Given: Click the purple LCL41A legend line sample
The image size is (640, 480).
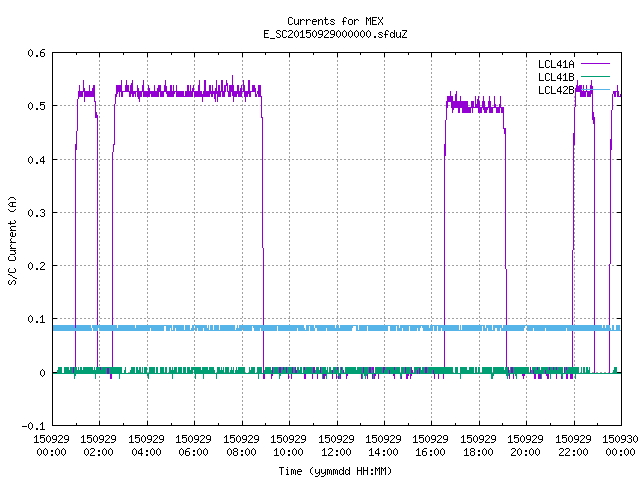Looking at the screenshot, I should tap(595, 64).
